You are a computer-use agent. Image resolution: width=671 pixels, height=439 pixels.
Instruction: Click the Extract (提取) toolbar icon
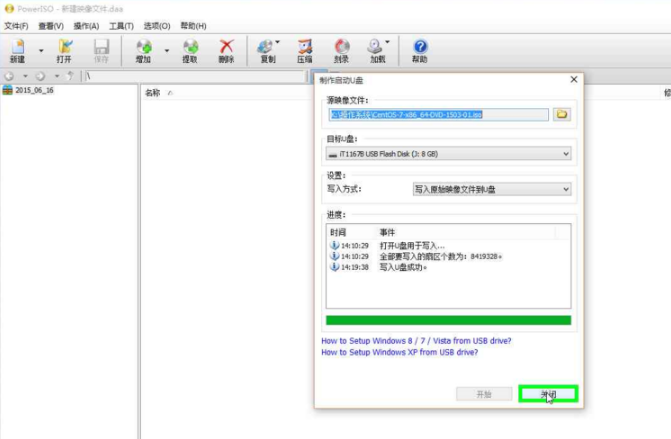pyautogui.click(x=189, y=49)
